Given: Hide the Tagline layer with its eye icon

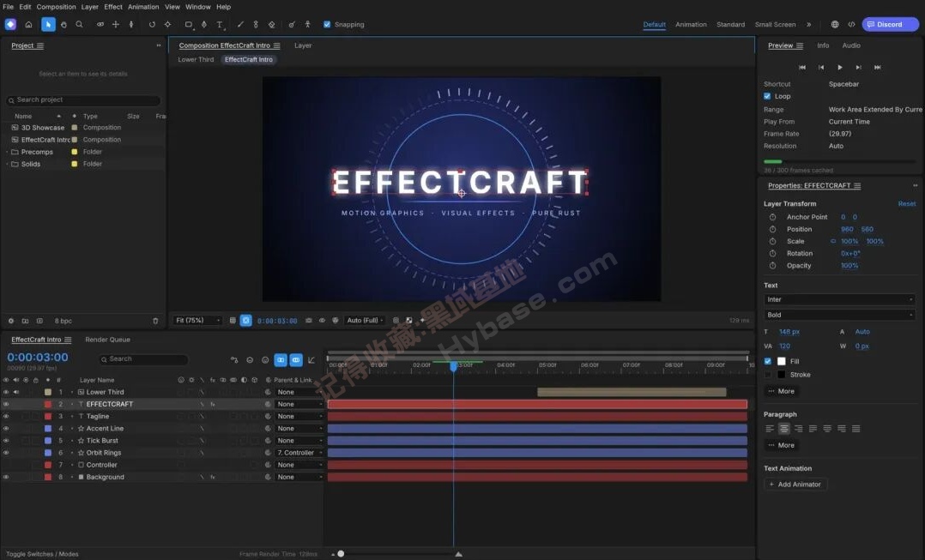Looking at the screenshot, I should click(x=6, y=416).
